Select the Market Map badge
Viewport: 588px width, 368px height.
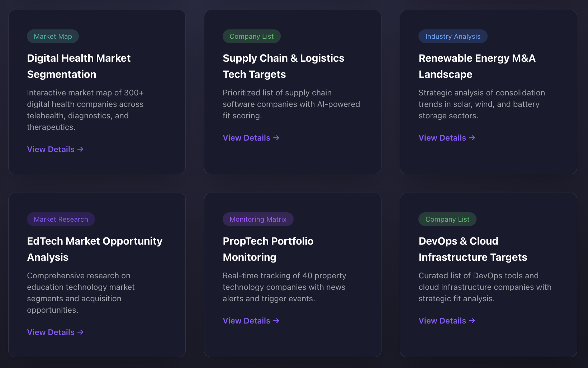point(53,36)
